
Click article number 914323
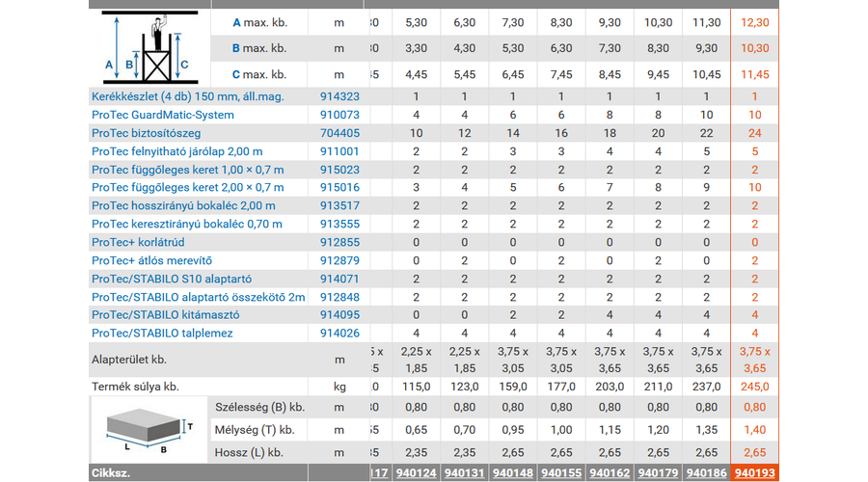[339, 96]
